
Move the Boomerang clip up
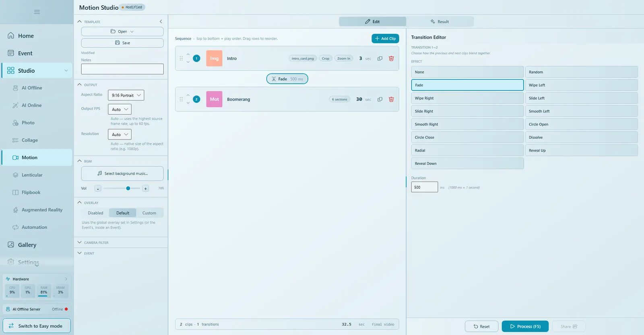pyautogui.click(x=188, y=96)
